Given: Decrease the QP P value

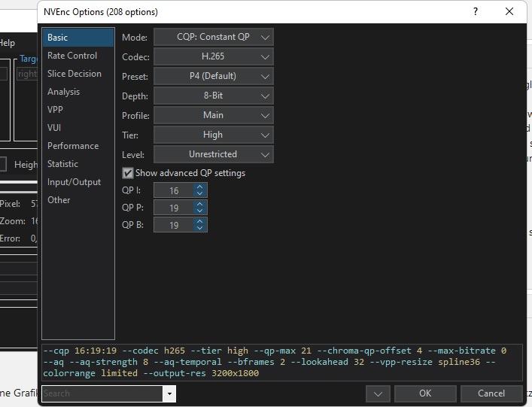Looking at the screenshot, I should (x=200, y=211).
